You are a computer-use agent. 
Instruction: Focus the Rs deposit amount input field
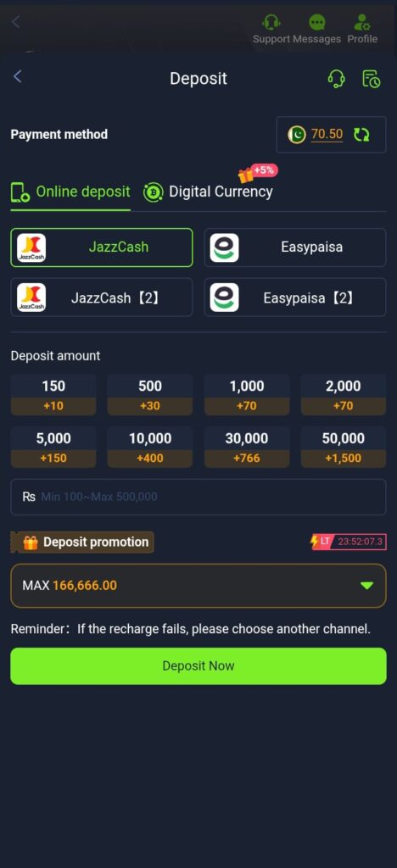click(x=198, y=497)
